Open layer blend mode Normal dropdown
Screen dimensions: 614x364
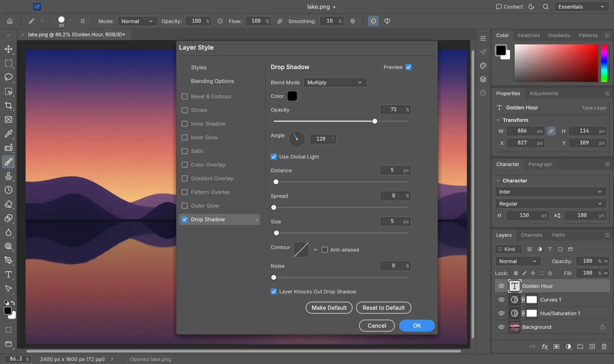pos(518,261)
